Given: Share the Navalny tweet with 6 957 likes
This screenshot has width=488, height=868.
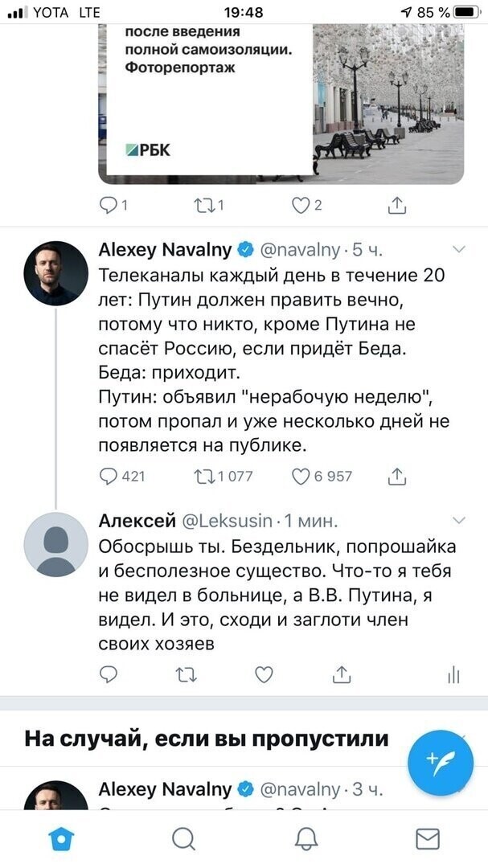Looking at the screenshot, I should tap(397, 477).
